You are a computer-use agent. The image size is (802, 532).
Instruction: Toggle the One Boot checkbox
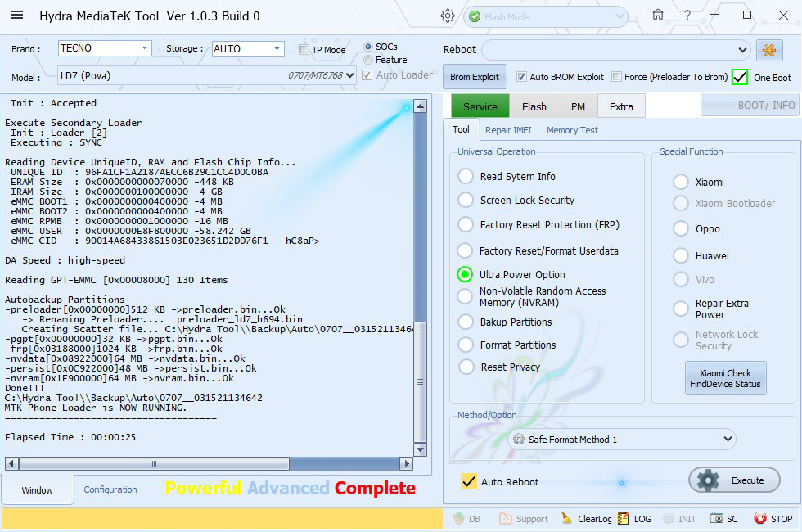point(740,77)
